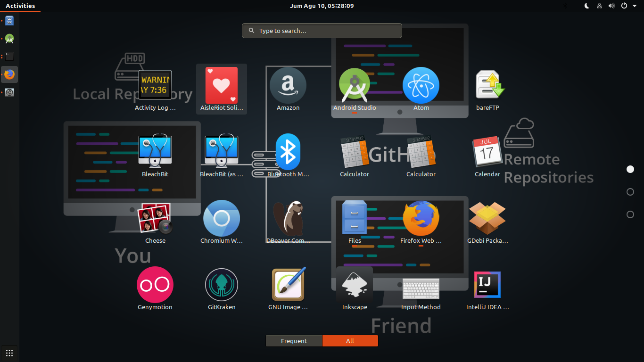This screenshot has width=644, height=362.
Task: Open the Calendar app
Action: (487, 156)
